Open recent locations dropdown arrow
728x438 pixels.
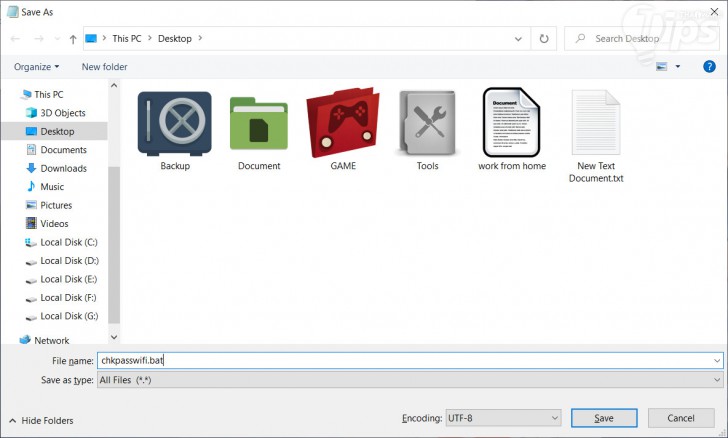(x=57, y=39)
